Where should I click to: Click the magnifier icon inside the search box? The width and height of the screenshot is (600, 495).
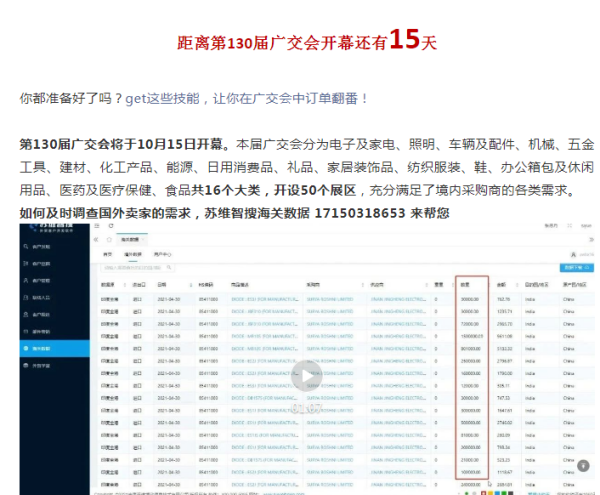(x=169, y=267)
